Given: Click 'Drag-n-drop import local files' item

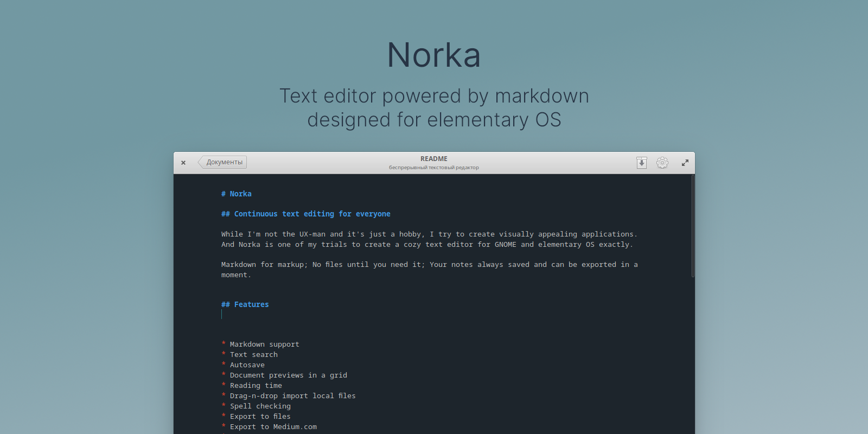Looking at the screenshot, I should 289,396.
